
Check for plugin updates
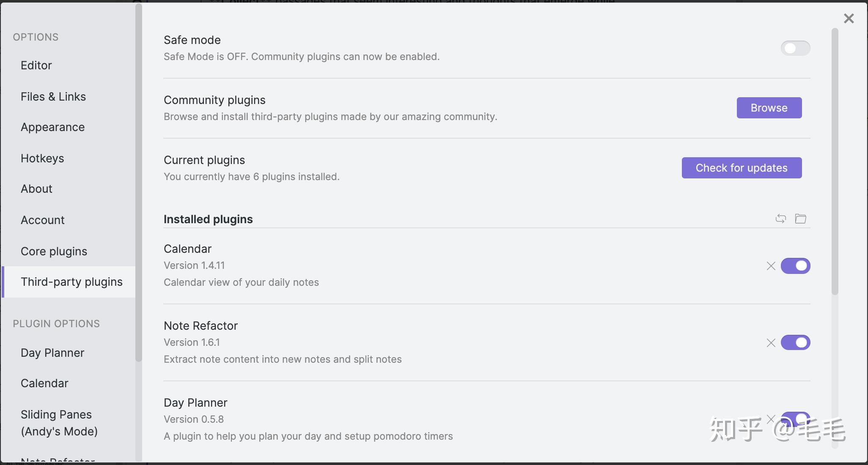click(x=741, y=168)
